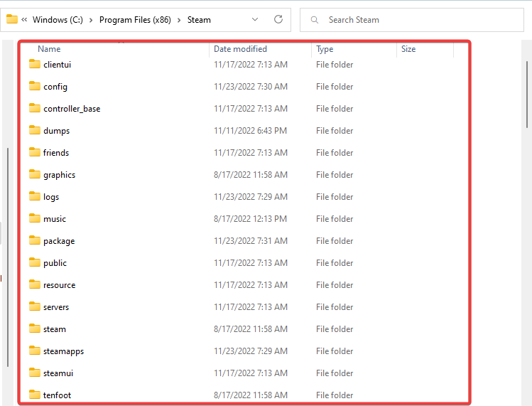Click the search magnifier icon
The height and width of the screenshot is (406, 532).
314,20
